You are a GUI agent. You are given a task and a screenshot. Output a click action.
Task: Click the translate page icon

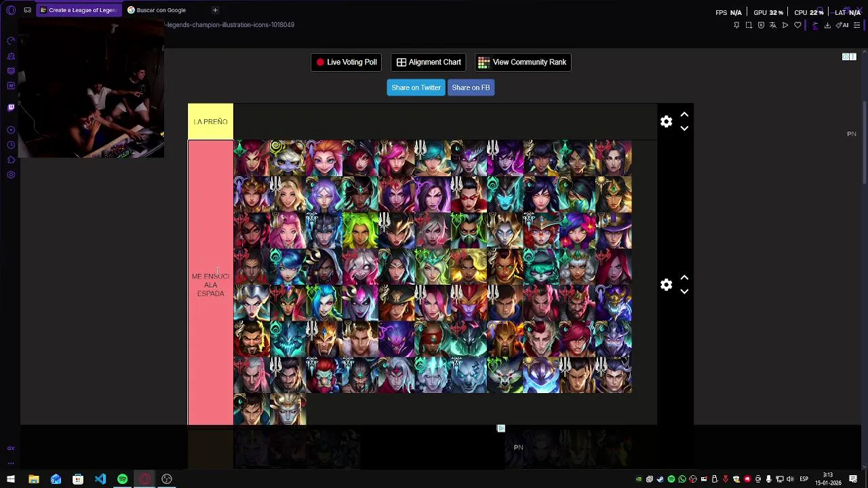pos(773,25)
